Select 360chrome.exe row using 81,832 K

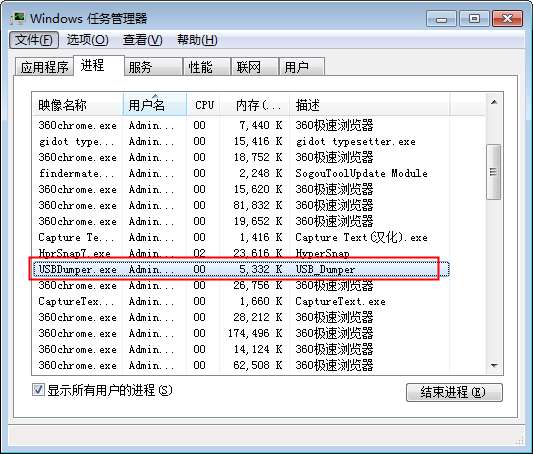pyautogui.click(x=241, y=205)
